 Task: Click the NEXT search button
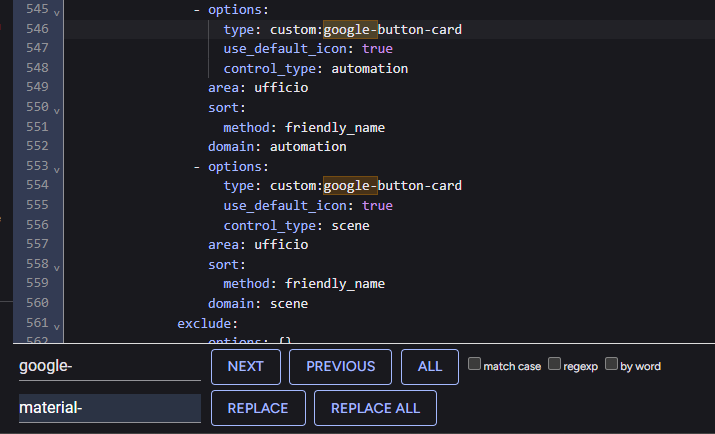click(x=245, y=367)
